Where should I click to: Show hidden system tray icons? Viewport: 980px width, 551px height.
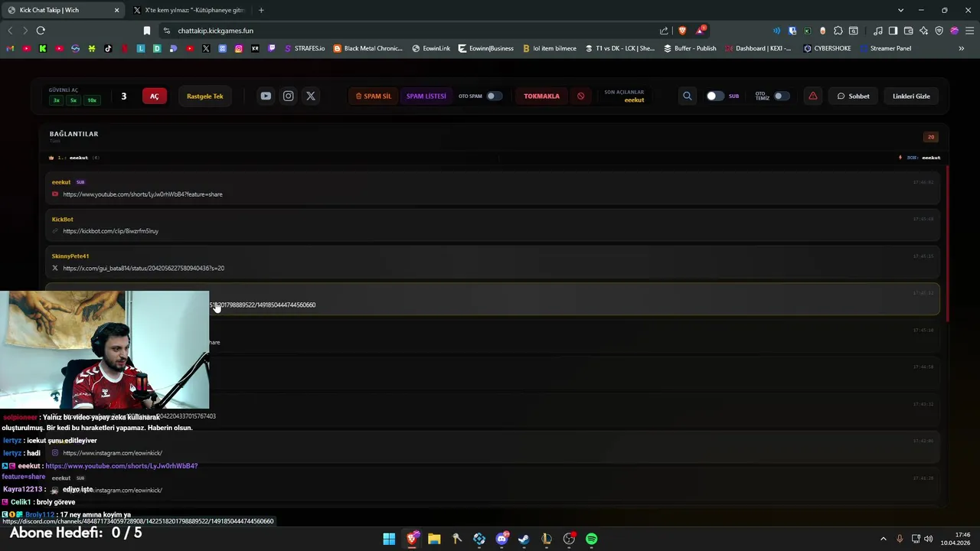(x=884, y=539)
